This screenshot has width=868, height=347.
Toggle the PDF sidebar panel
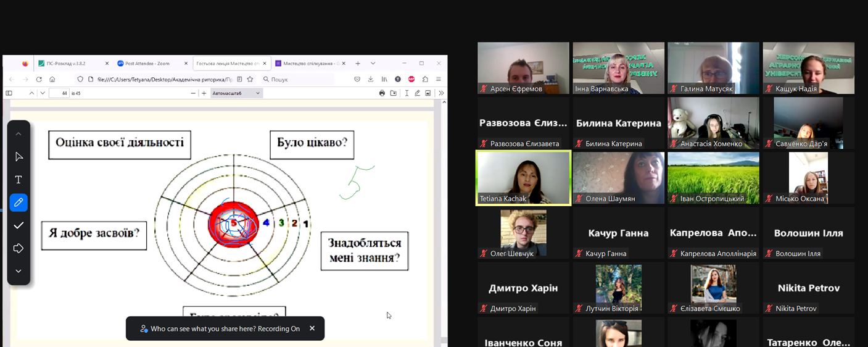(x=9, y=93)
